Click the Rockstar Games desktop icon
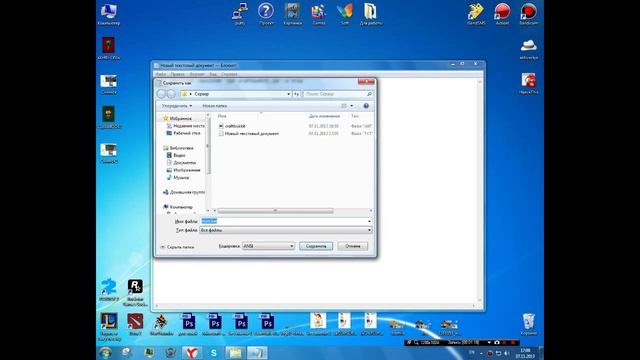This screenshot has height=360, width=640. pyautogui.click(x=135, y=292)
